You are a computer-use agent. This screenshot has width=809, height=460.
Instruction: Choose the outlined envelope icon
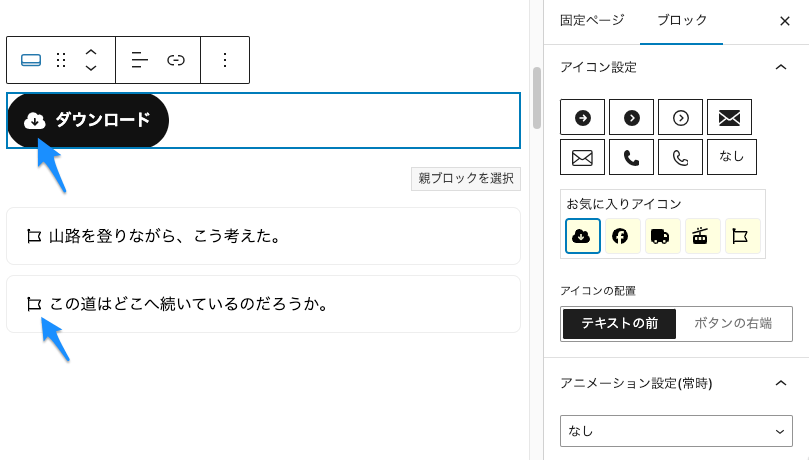coord(583,157)
